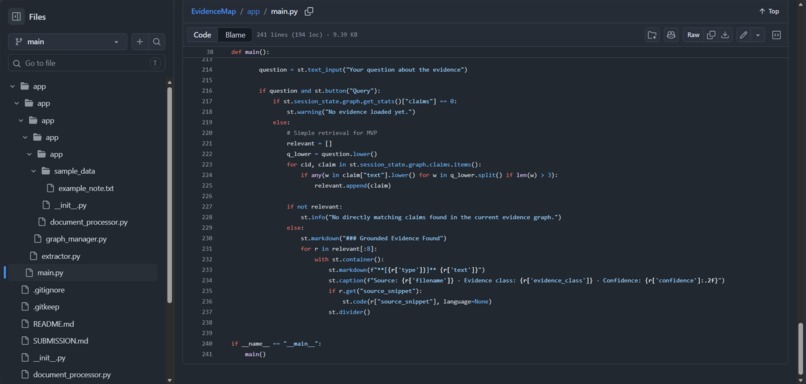
Task: Collapse the app folder directly above sample_data
Action: [29, 154]
